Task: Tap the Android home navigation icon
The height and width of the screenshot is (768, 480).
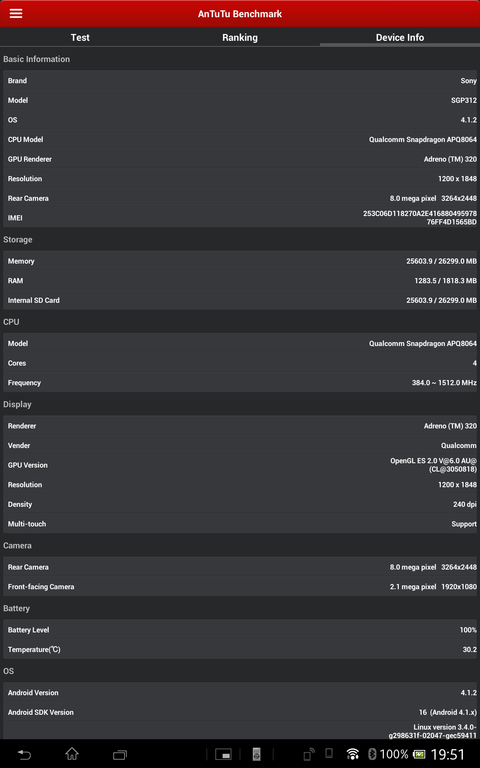Action: coord(72,753)
